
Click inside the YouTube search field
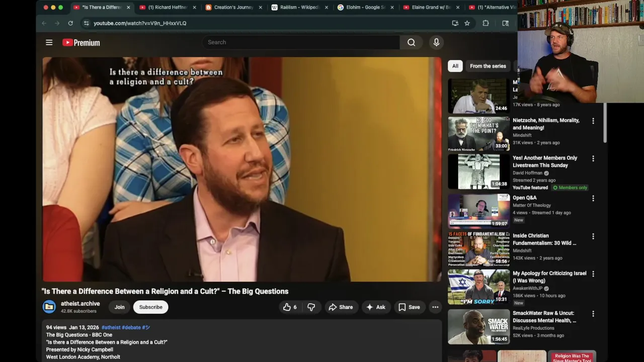301,42
